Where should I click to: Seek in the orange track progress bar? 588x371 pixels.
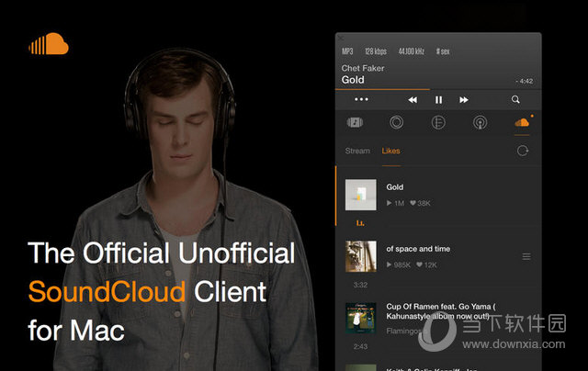tap(438, 90)
